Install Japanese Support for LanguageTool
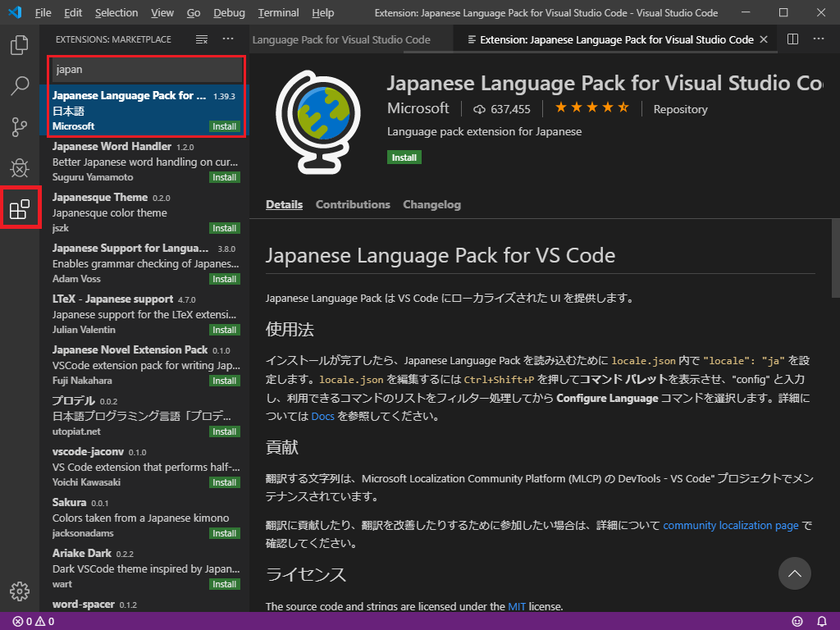The height and width of the screenshot is (630, 840). pyautogui.click(x=224, y=279)
